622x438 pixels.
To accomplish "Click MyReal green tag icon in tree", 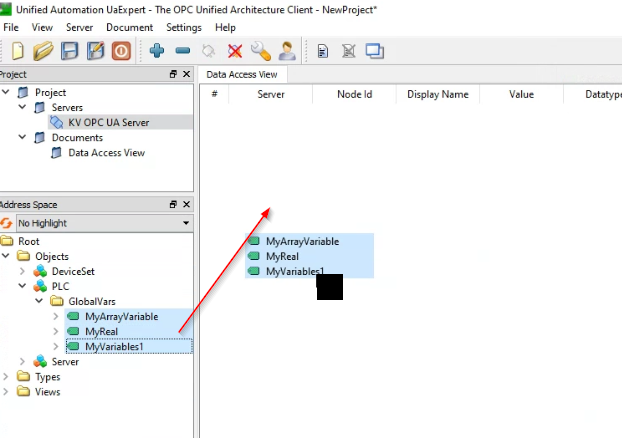I will [73, 331].
